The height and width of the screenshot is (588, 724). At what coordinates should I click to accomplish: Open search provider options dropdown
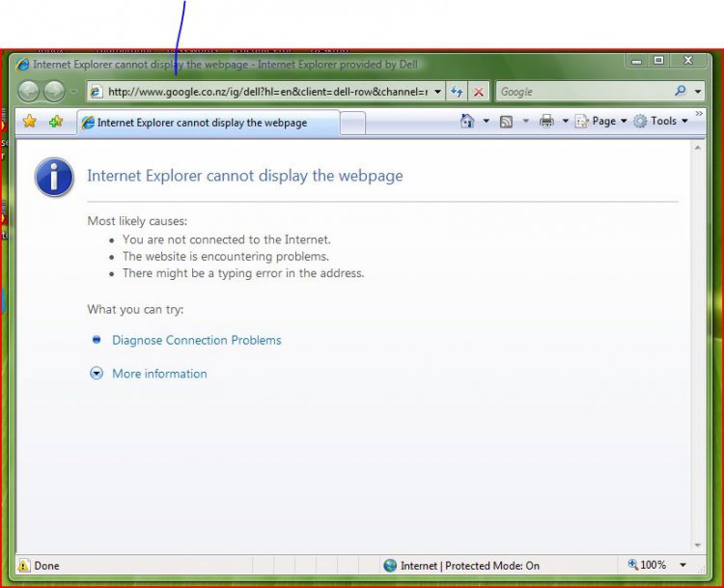pyautogui.click(x=698, y=92)
